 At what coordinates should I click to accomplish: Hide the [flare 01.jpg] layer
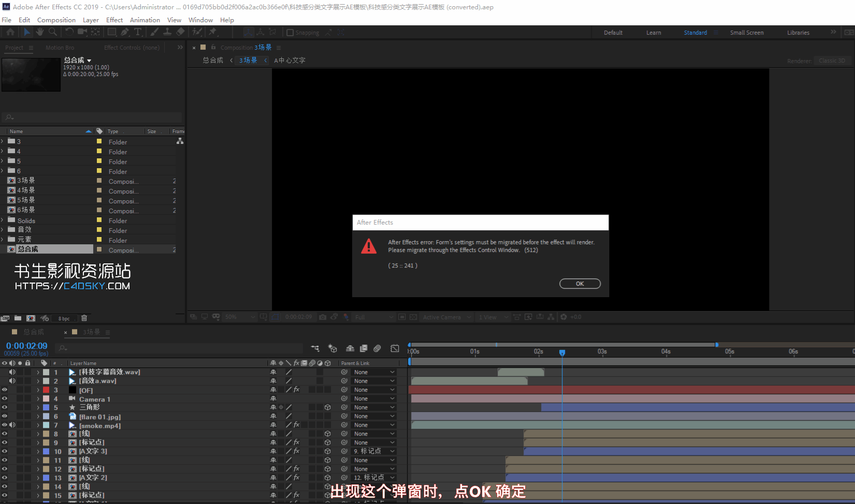5,417
